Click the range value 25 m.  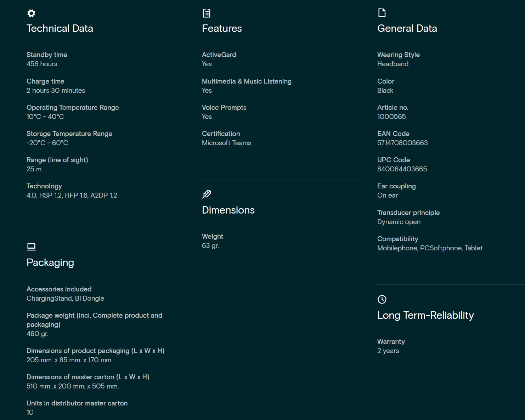pos(35,169)
